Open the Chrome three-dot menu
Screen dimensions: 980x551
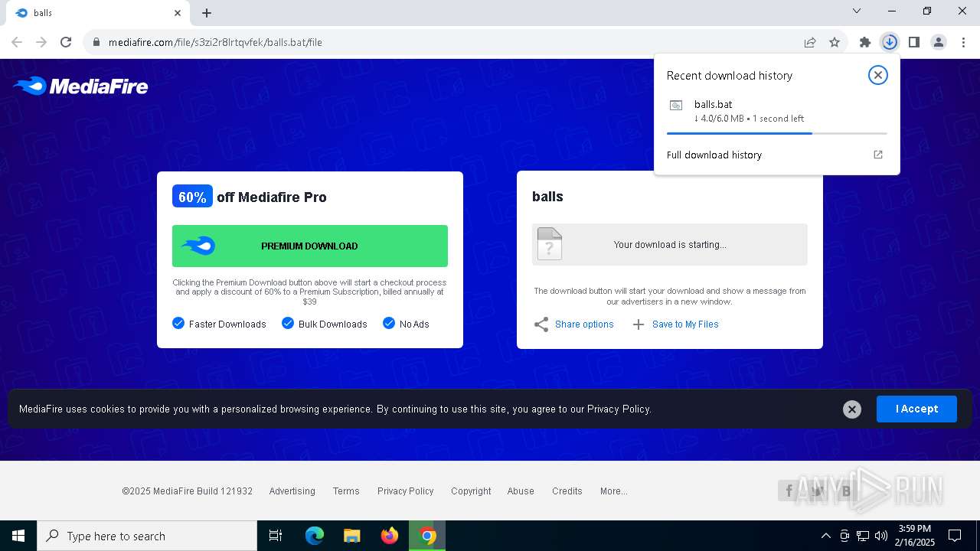[963, 42]
